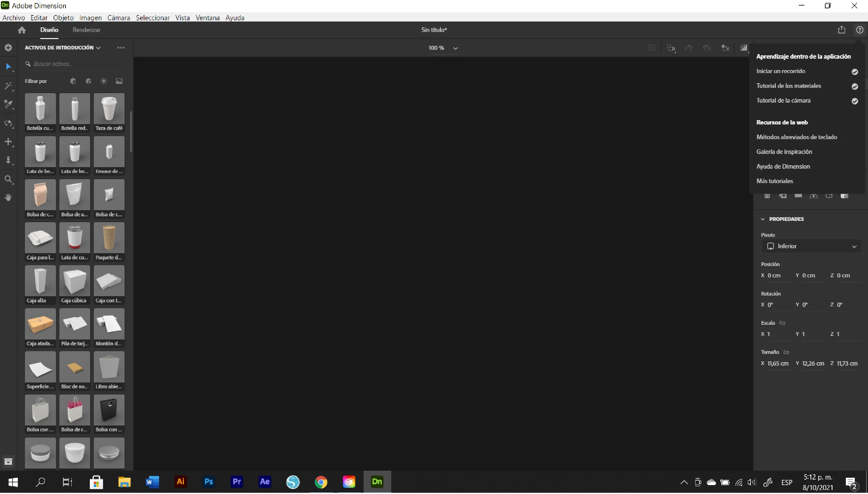Viewport: 868px width, 494px height.
Task: Select the Hand pan tool
Action: (x=8, y=197)
